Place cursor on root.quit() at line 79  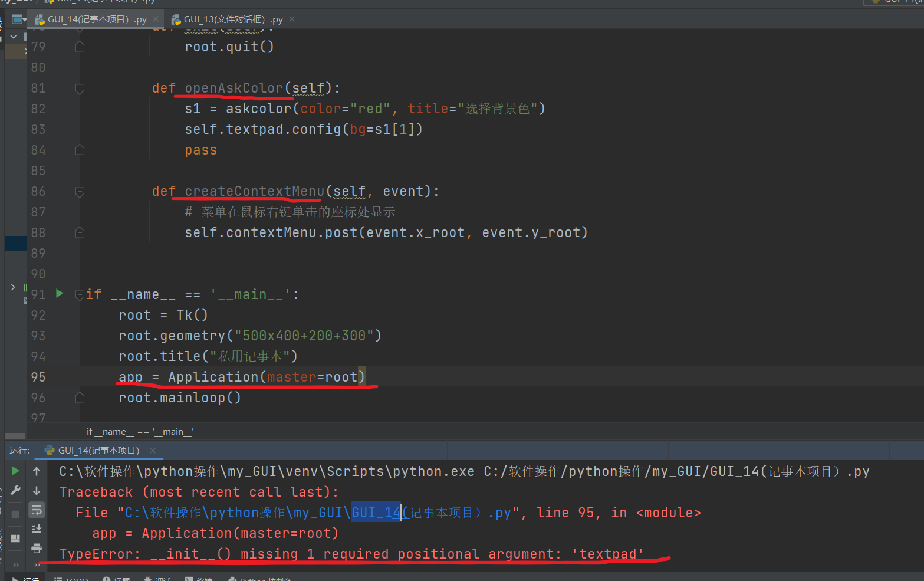[229, 47]
